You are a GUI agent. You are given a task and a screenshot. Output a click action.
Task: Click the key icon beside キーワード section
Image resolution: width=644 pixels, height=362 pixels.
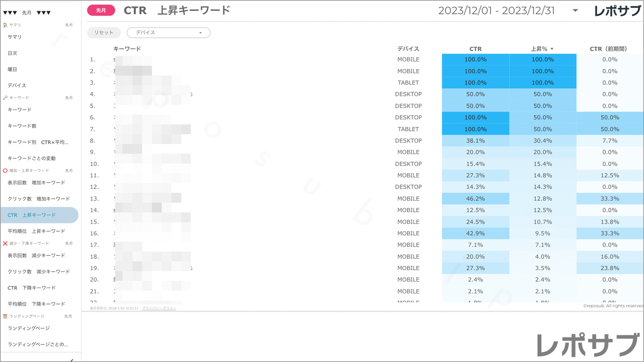point(5,98)
